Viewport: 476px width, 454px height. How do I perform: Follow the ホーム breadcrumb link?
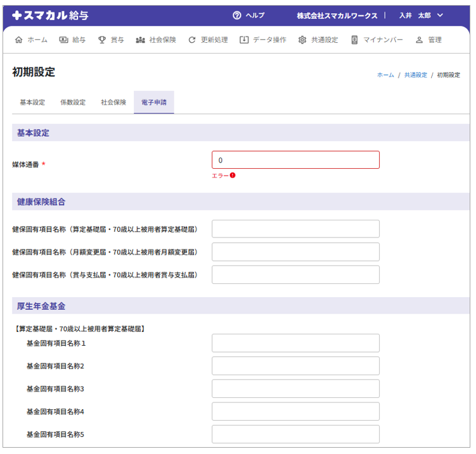(x=385, y=75)
